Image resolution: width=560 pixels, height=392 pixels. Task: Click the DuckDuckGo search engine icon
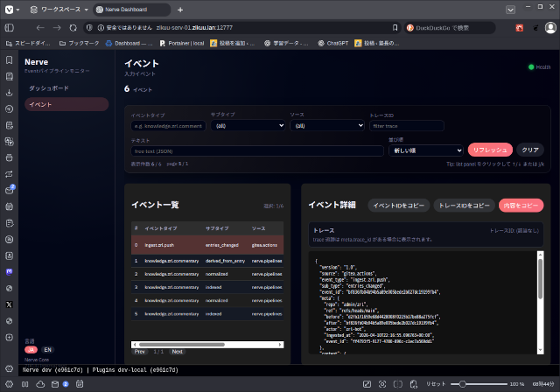[x=411, y=27]
